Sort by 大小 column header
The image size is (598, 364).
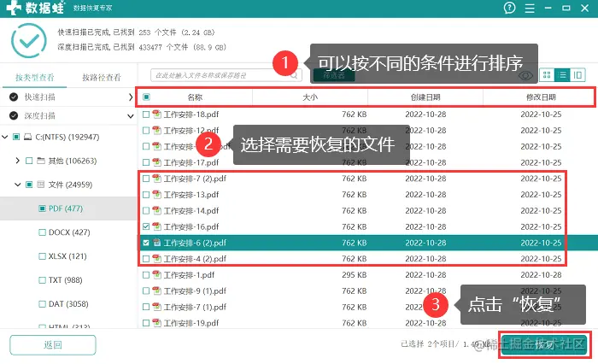(310, 97)
